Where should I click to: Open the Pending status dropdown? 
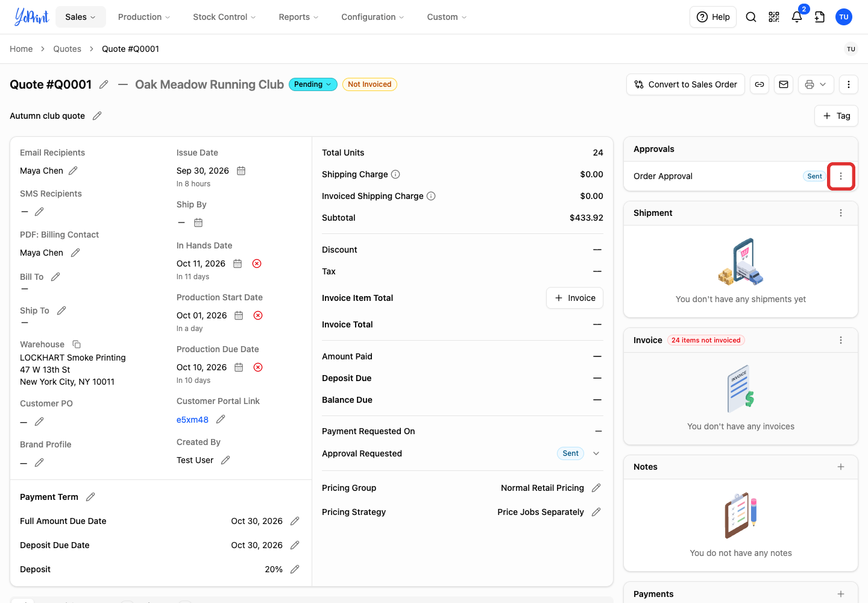click(x=313, y=84)
